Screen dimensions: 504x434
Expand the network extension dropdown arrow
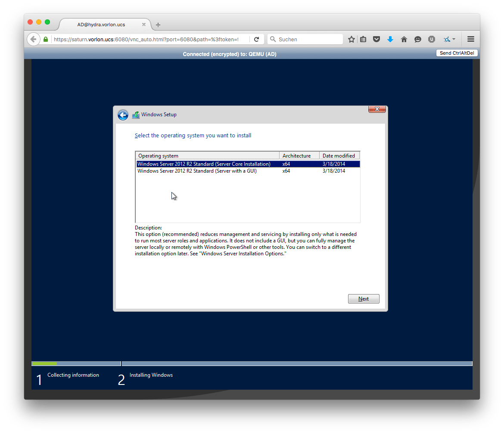point(454,39)
